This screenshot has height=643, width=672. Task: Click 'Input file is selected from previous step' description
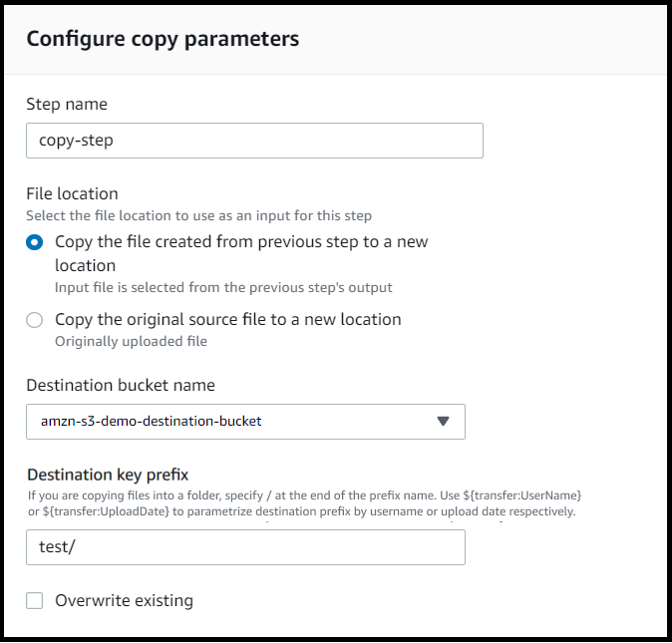(x=223, y=287)
